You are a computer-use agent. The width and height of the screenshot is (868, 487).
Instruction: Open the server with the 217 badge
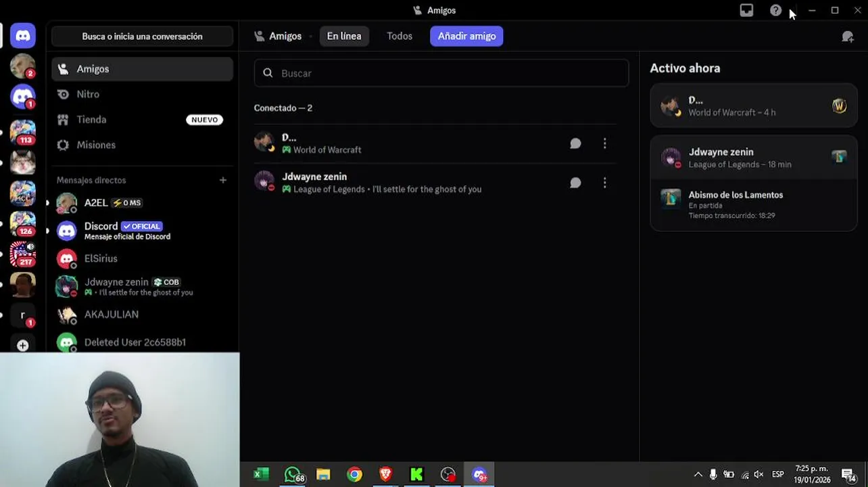pos(22,254)
